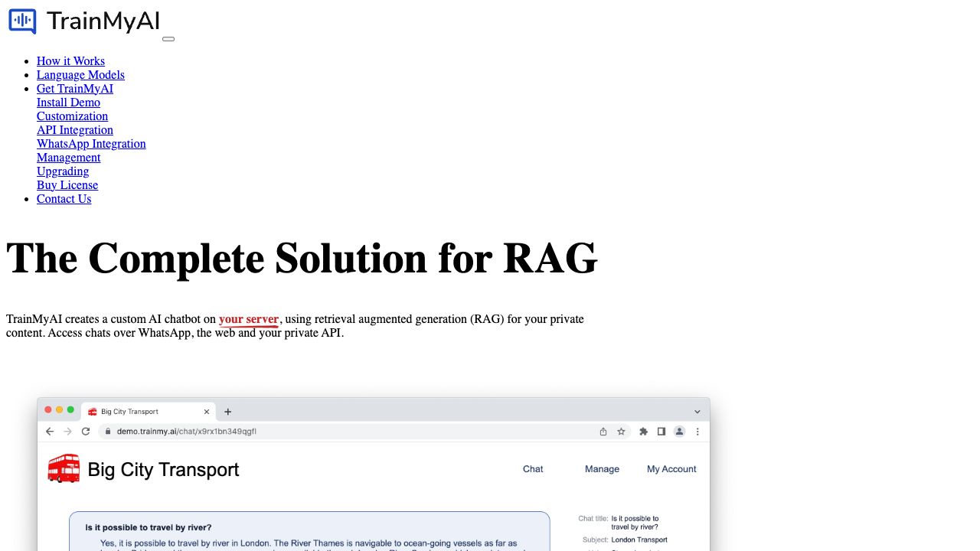Expand the Get TrainMyAI menu

click(x=75, y=89)
